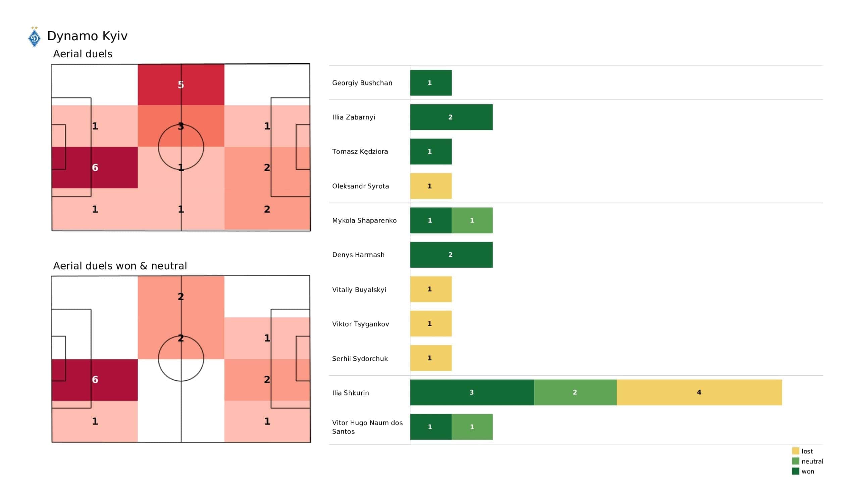Select the Viktor Tsygankov player name
This screenshot has height=504, width=859.
[x=360, y=324]
